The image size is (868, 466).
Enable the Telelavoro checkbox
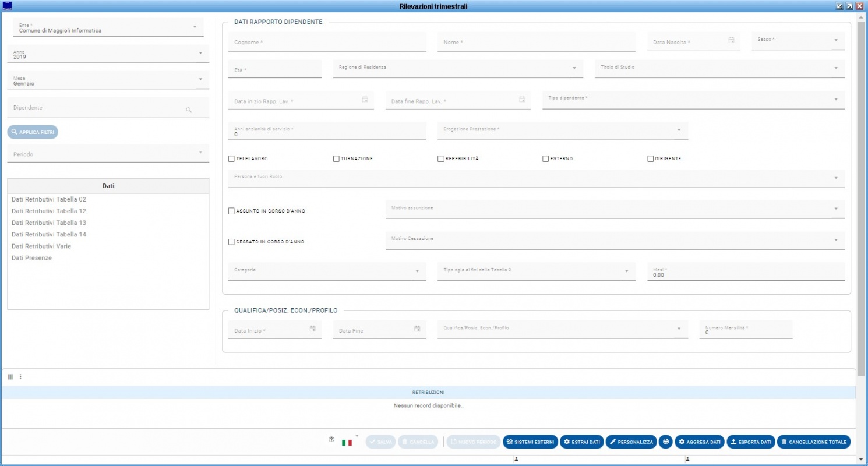[231, 158]
